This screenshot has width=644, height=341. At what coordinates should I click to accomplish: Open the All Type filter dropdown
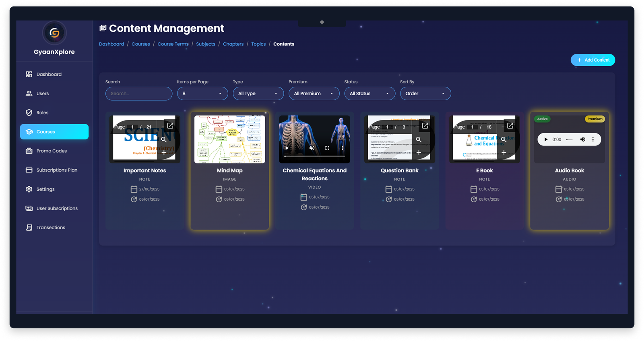(x=258, y=94)
